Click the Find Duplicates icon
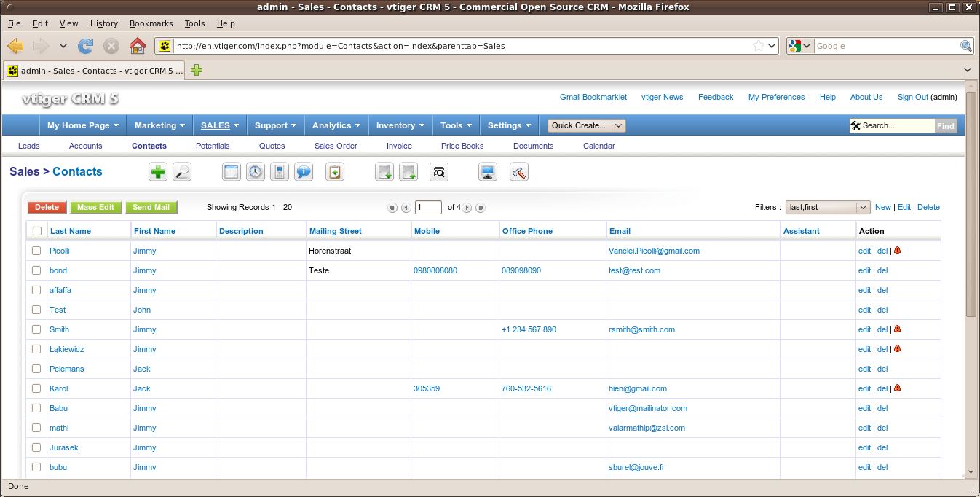This screenshot has width=980, height=497. 439,172
